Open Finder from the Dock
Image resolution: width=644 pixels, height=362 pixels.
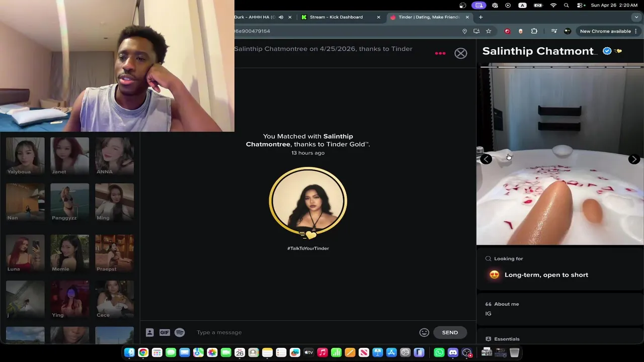[x=129, y=352]
